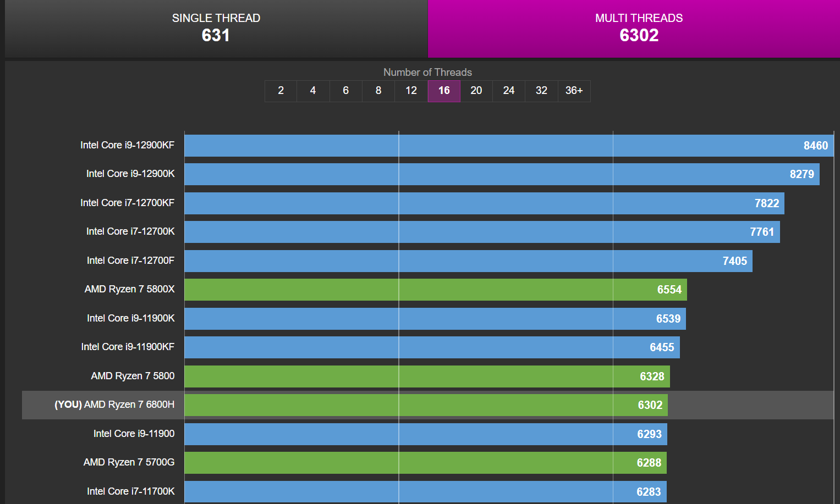The width and height of the screenshot is (840, 504).
Task: Select the 24 threads button
Action: point(509,91)
